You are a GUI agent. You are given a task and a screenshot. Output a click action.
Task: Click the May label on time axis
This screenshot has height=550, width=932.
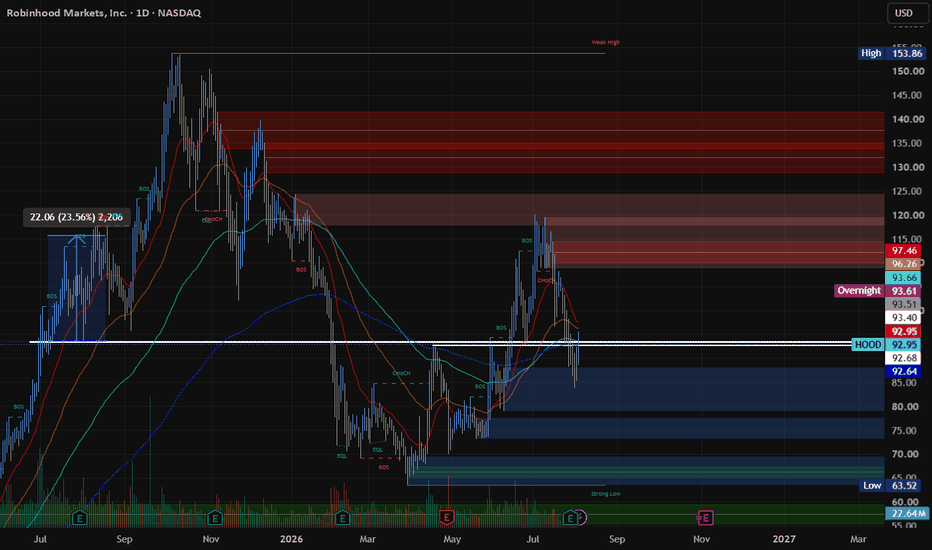click(x=452, y=539)
